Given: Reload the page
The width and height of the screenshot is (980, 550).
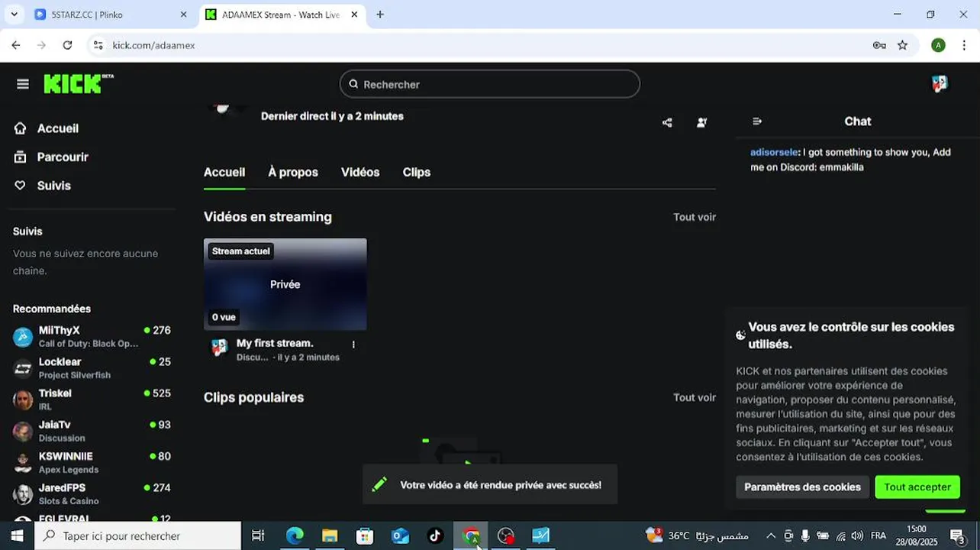Looking at the screenshot, I should (x=67, y=45).
